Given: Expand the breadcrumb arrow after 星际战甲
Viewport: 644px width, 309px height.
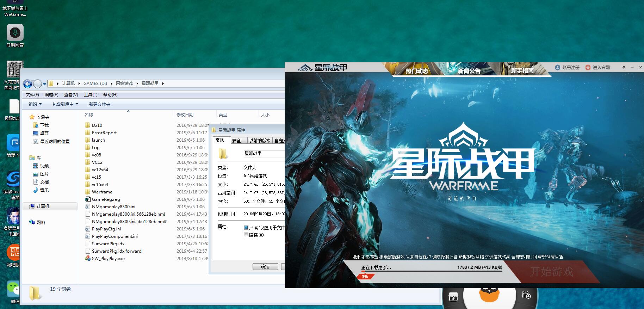Looking at the screenshot, I should coord(163,84).
